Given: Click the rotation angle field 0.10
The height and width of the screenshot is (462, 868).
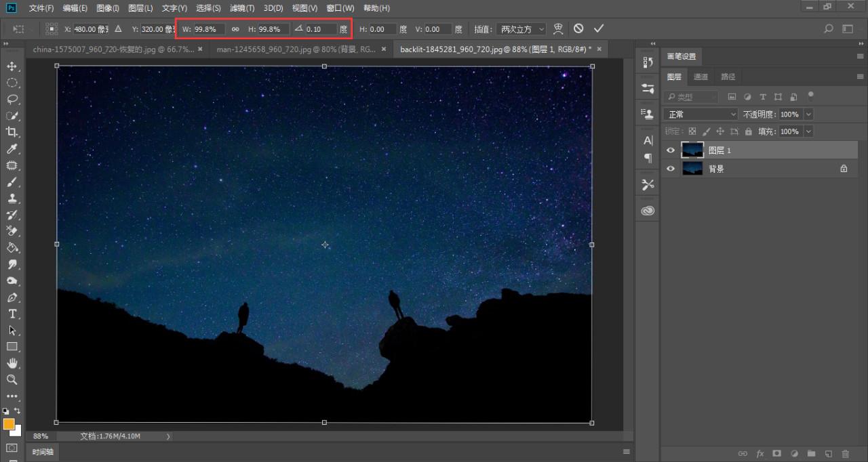Looking at the screenshot, I should click(x=321, y=29).
